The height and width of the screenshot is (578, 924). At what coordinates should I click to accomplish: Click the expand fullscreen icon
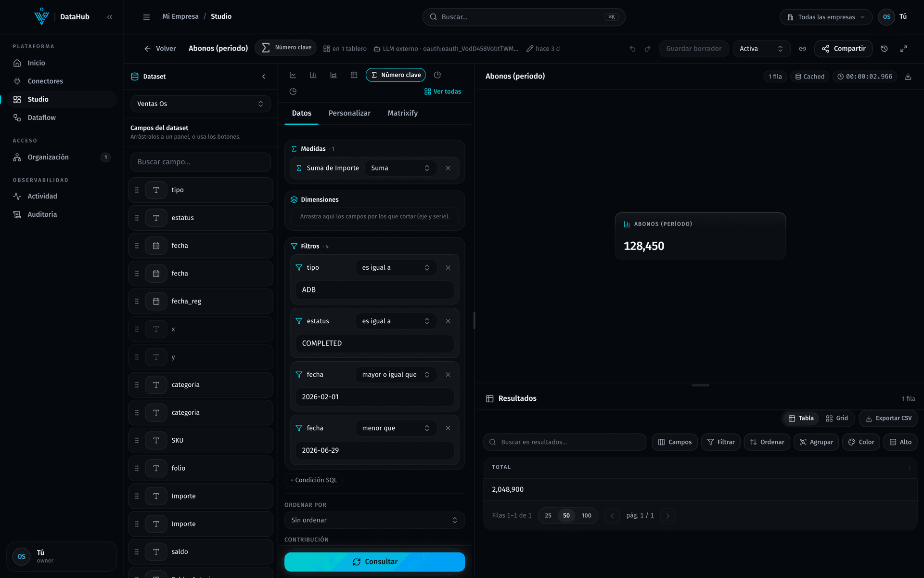click(x=904, y=49)
